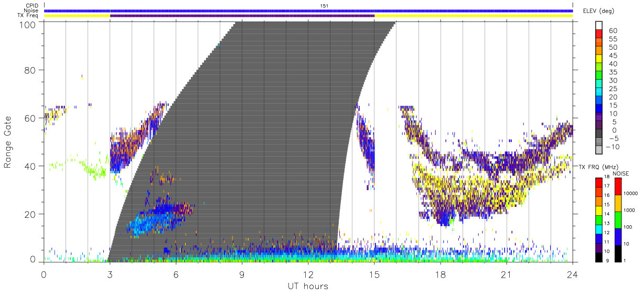The width and height of the screenshot is (644, 297).
Task: Click the '50' label on ELEV colorbar
Action: [x=612, y=47]
